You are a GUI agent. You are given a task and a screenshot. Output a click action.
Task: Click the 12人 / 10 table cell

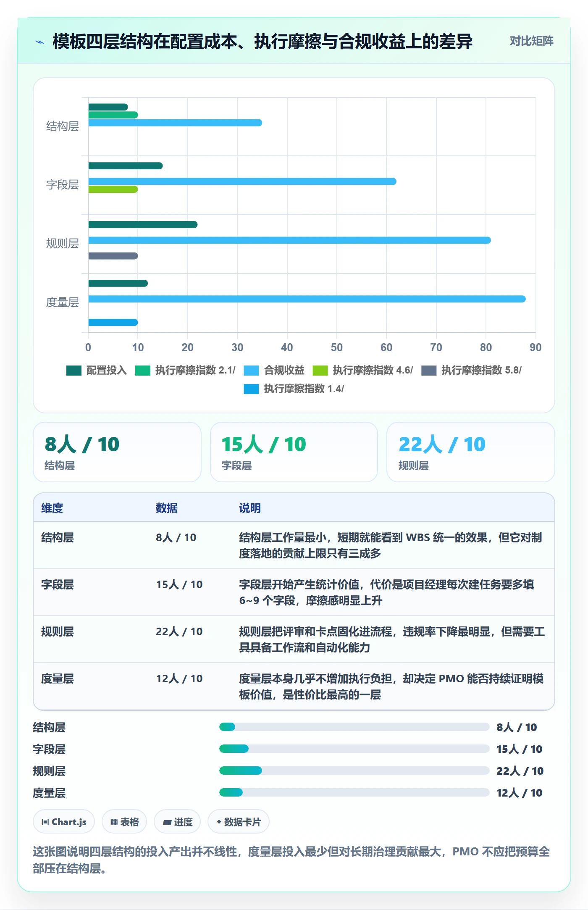click(x=179, y=679)
